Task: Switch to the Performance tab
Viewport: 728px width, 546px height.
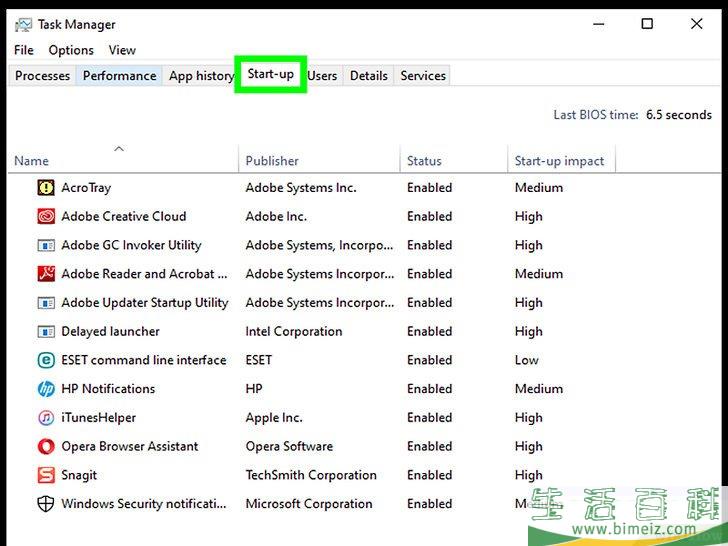Action: coord(119,76)
